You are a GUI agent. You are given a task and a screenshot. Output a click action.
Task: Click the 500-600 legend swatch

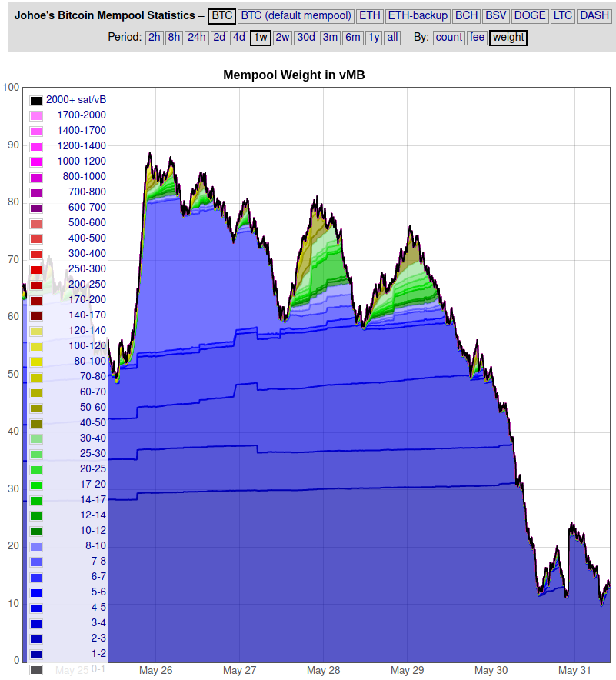36,224
